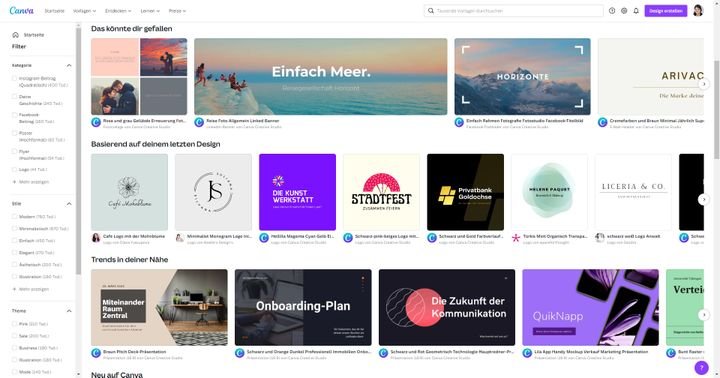Viewport: 720px width, 378px height.
Task: Click creator badge under Schwarz und Rot Geometrisch presentation
Action: (x=383, y=353)
